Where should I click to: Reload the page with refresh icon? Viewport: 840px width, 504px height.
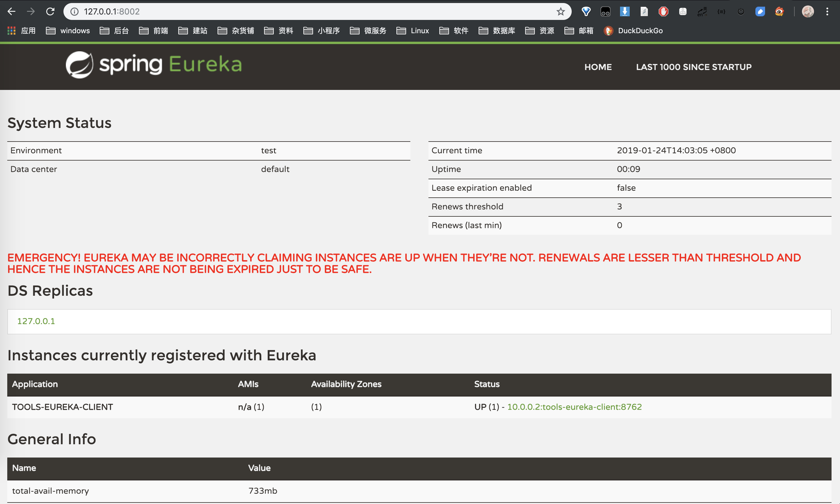(50, 11)
